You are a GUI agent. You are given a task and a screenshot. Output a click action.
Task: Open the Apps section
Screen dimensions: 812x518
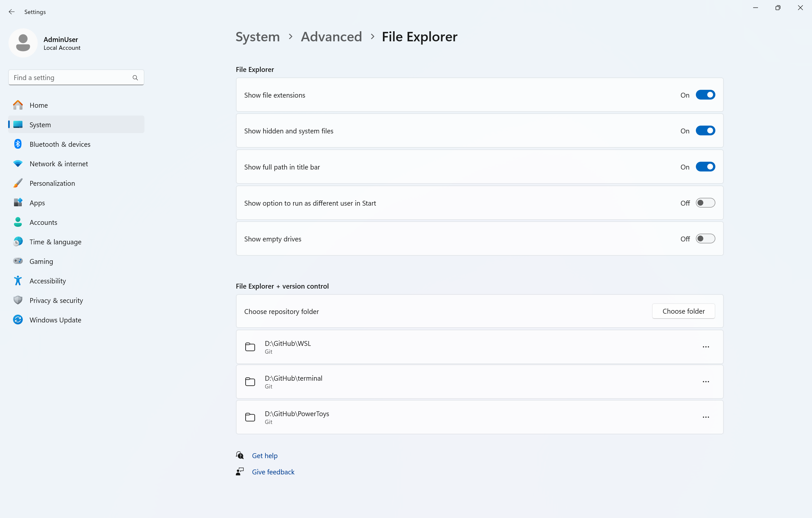[37, 202]
